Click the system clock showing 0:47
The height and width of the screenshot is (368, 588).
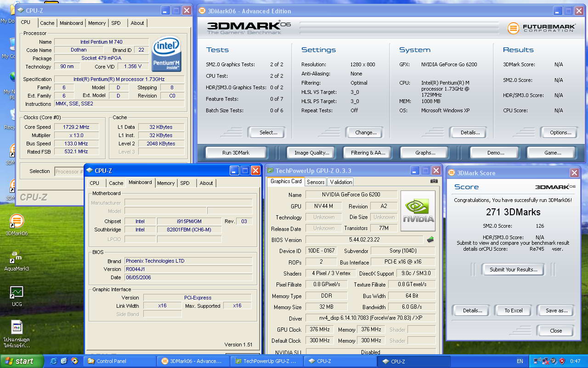(x=575, y=362)
